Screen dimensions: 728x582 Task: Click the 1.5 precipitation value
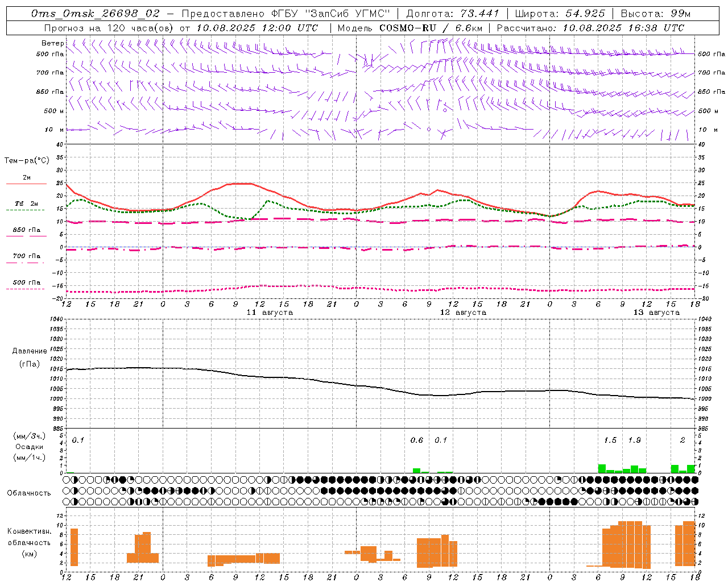610,440
